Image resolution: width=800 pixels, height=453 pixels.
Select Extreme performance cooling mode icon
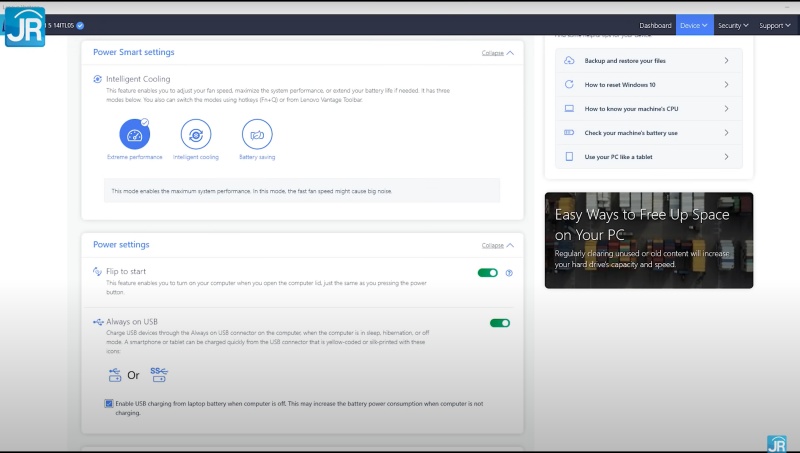pyautogui.click(x=134, y=134)
